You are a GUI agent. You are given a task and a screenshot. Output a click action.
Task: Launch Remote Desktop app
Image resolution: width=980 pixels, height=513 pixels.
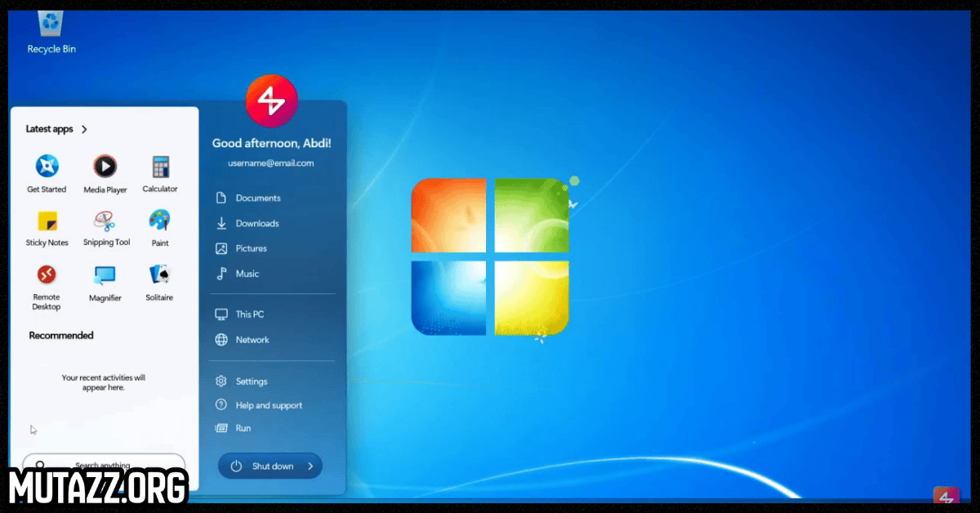47,275
